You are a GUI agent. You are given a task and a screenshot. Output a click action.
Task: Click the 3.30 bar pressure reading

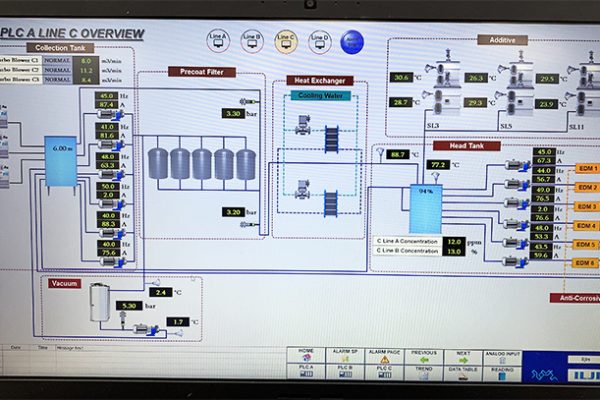(x=233, y=113)
